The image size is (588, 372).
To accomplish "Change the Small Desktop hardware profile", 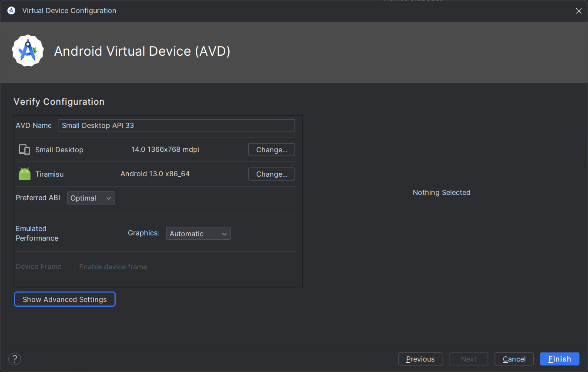I will coord(271,150).
